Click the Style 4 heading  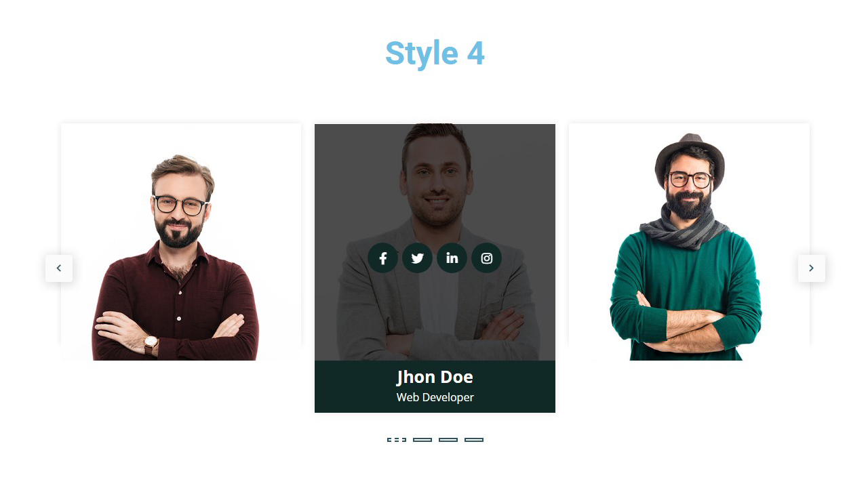click(435, 54)
